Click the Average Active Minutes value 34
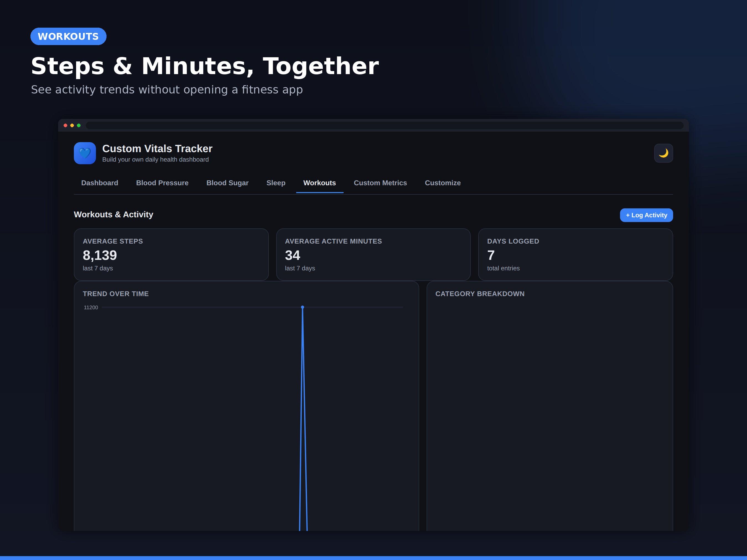The height and width of the screenshot is (560, 747). (292, 255)
